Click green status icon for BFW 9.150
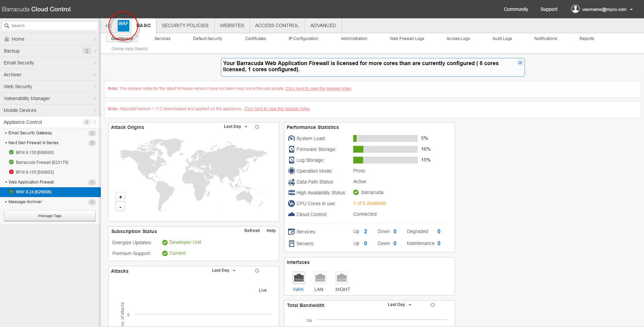The width and height of the screenshot is (644, 327). click(x=11, y=152)
